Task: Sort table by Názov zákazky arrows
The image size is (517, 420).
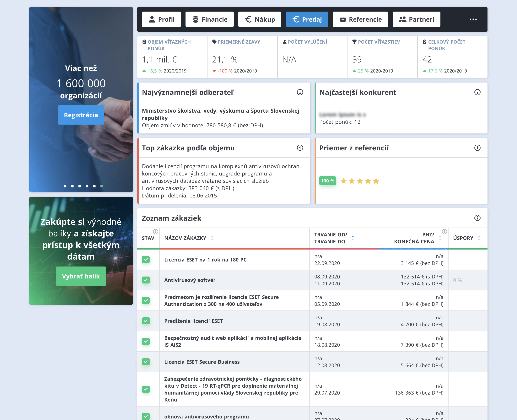Action: point(212,238)
